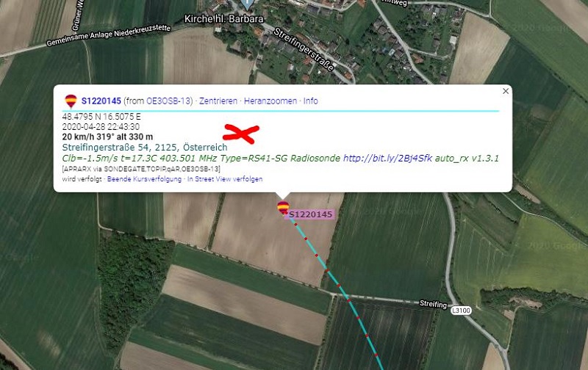Open the bit.ly/2Bj4Sfk link
588x370 pixels.
pyautogui.click(x=388, y=159)
